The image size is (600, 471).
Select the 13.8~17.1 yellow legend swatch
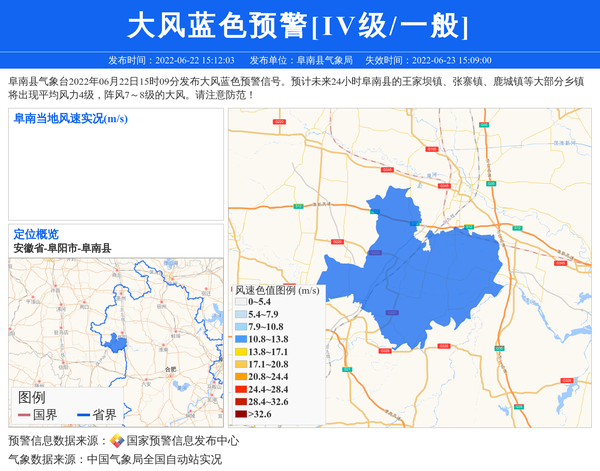241,352
